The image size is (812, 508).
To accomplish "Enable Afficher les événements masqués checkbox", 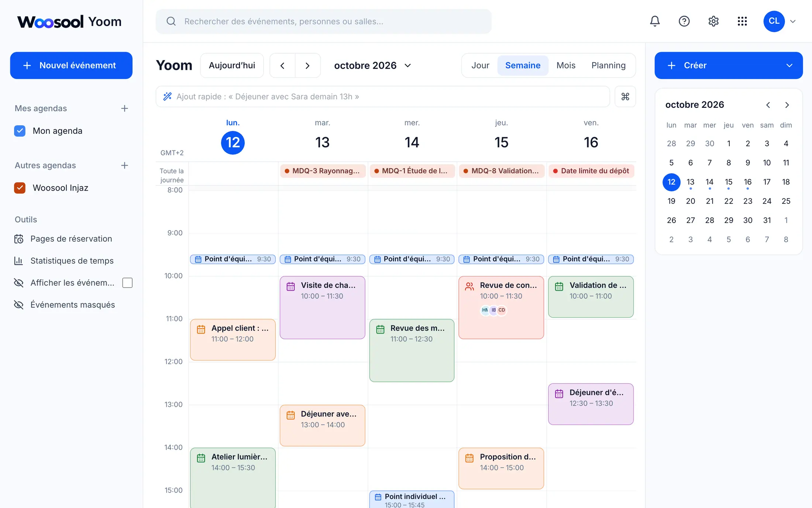I will [x=127, y=283].
